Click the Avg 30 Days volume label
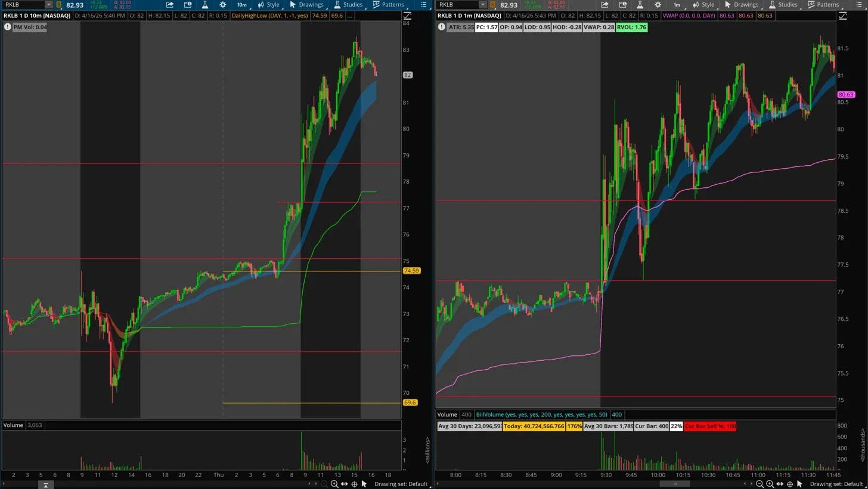 click(x=470, y=426)
